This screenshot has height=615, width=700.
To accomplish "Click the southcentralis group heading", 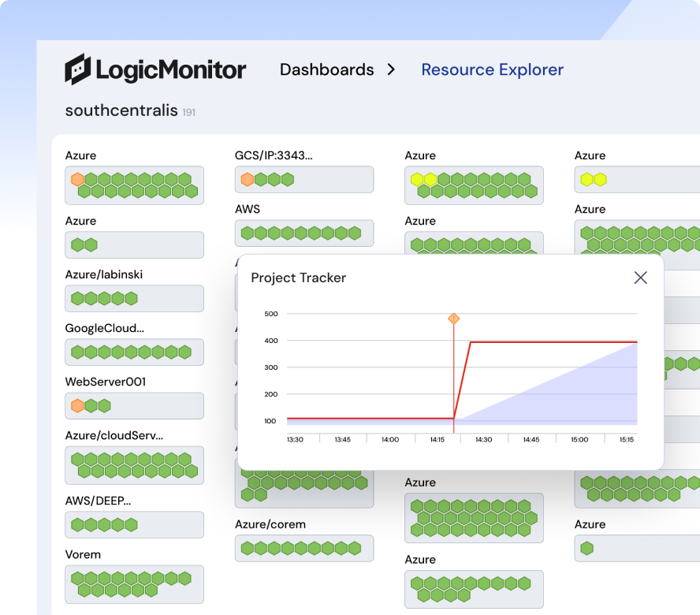I will coord(121,110).
